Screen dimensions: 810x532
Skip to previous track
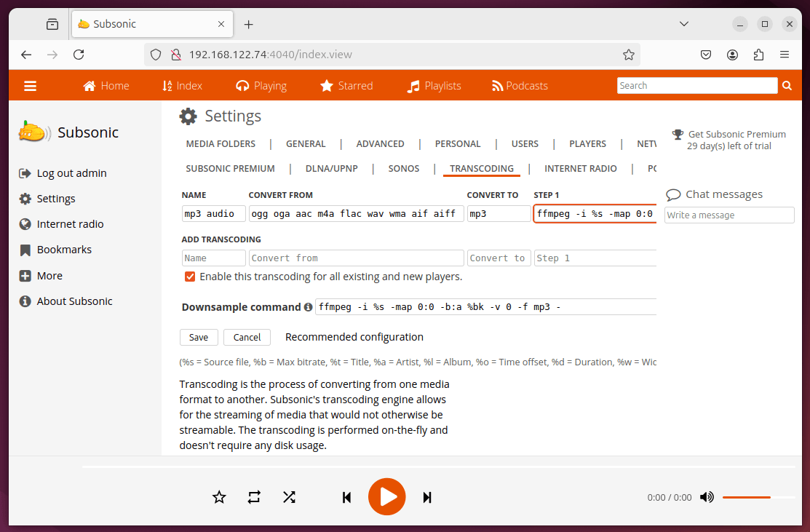346,497
